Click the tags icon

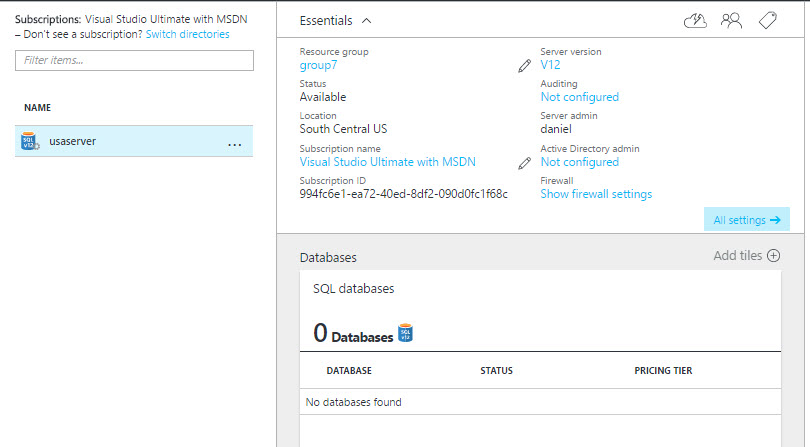[x=768, y=20]
